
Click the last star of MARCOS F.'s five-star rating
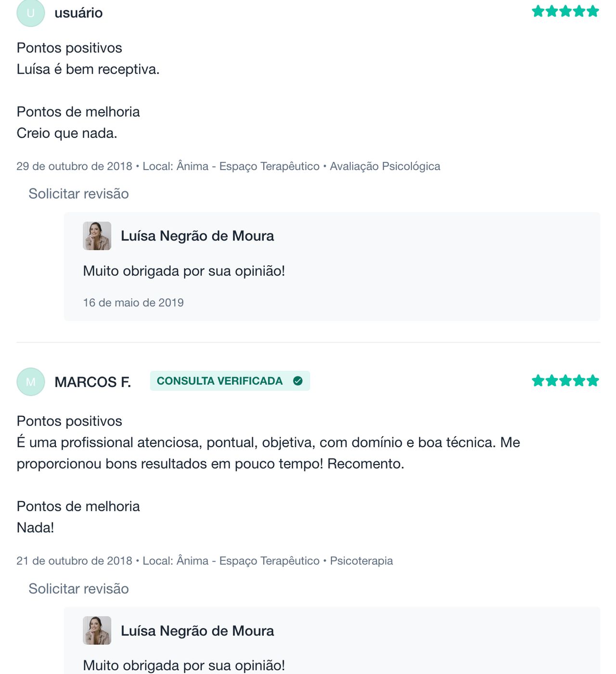click(592, 380)
